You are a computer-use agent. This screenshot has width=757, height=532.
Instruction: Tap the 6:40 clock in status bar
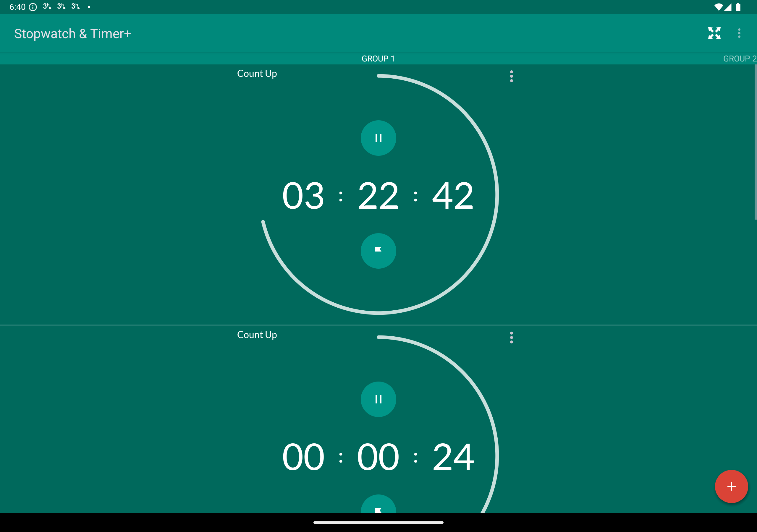click(17, 7)
